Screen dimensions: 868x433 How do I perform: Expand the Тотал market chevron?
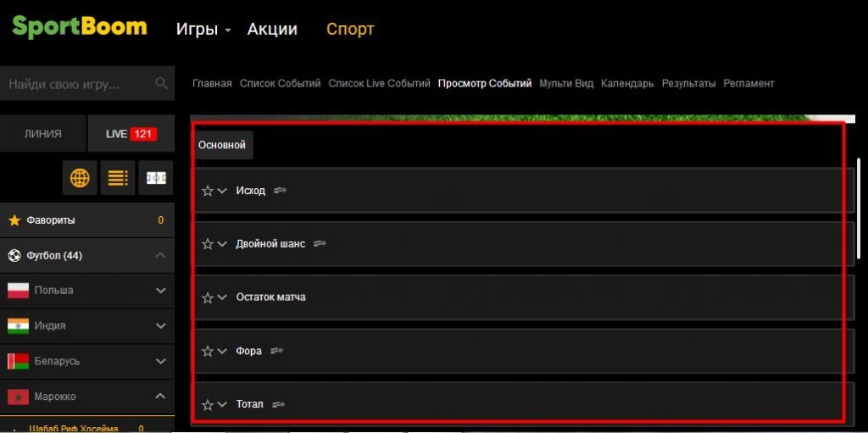click(x=222, y=404)
